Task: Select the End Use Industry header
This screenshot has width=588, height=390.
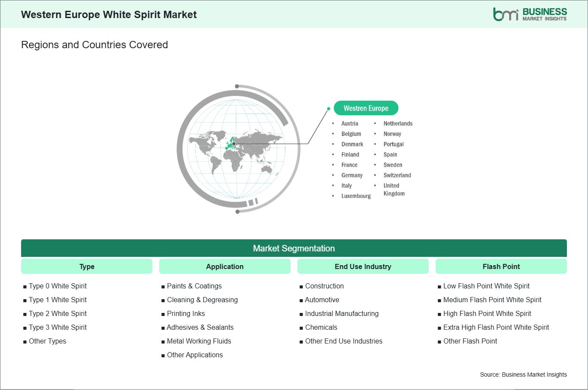Action: pyautogui.click(x=363, y=266)
